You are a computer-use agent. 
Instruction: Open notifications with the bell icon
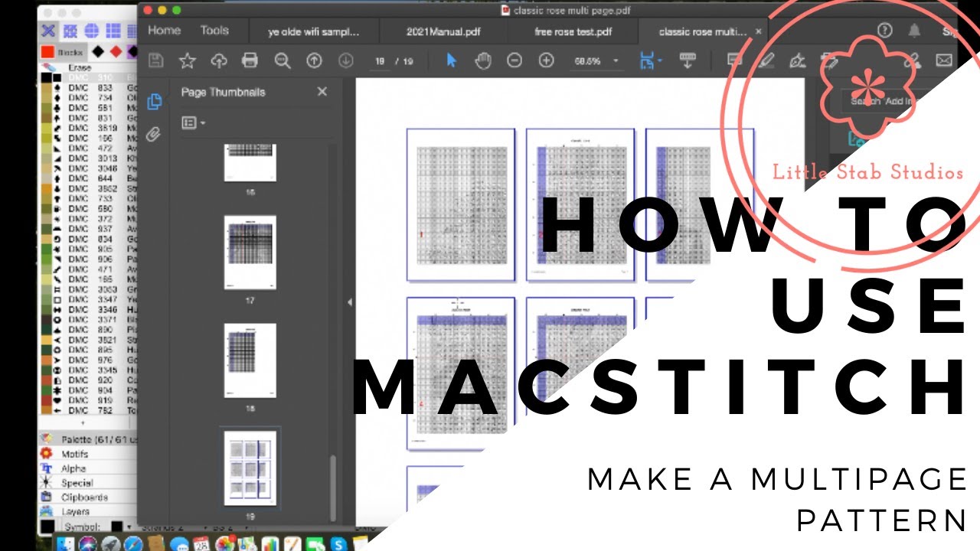point(914,31)
